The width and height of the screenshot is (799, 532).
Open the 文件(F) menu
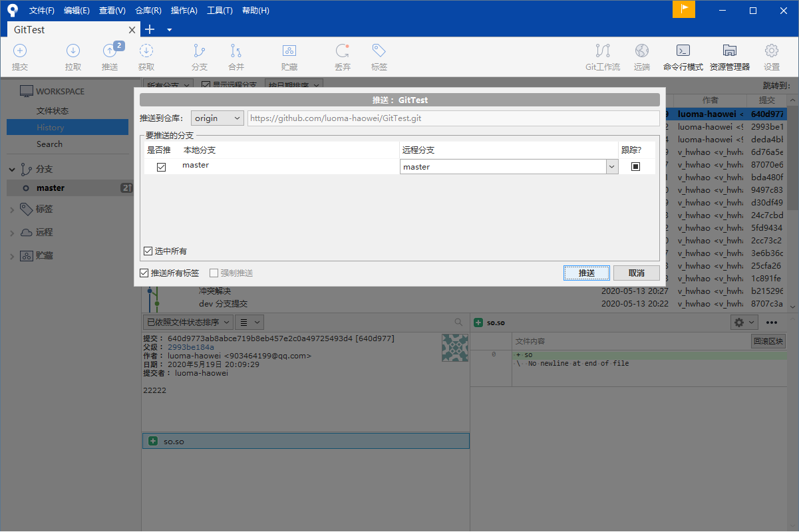[x=42, y=11]
